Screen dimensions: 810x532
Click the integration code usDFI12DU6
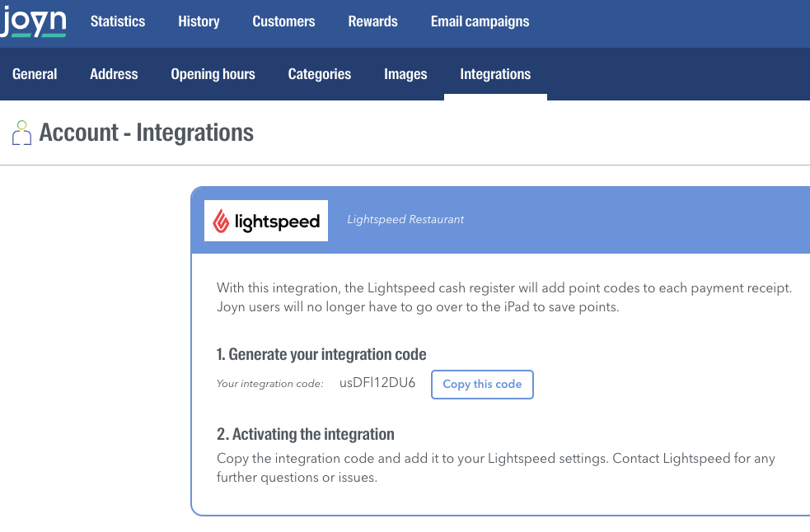(377, 383)
